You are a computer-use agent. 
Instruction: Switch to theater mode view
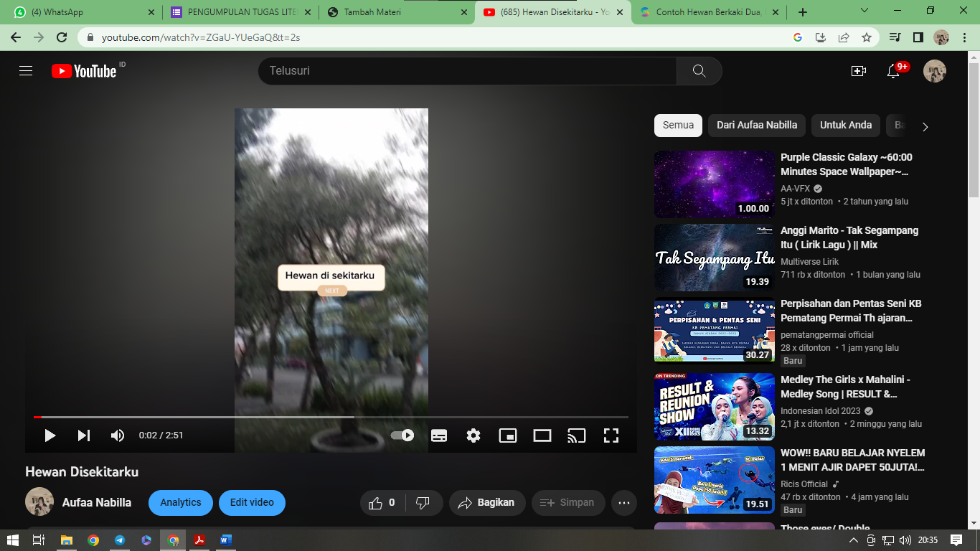tap(542, 435)
